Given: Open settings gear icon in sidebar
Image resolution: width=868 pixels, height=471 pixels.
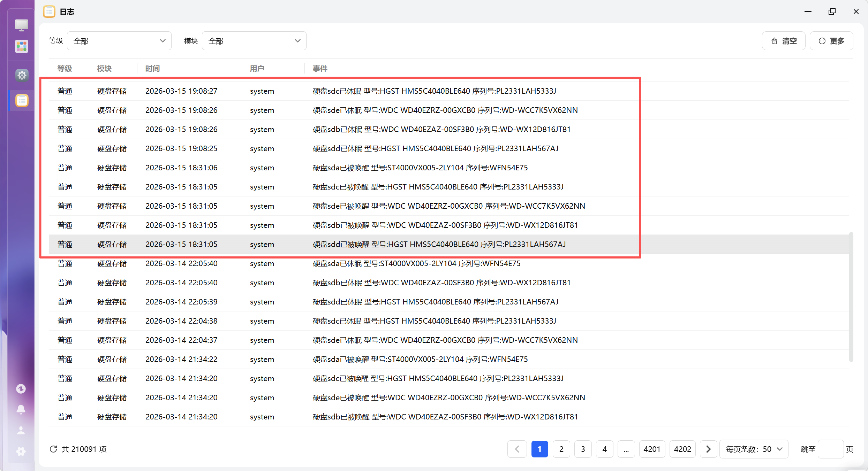Looking at the screenshot, I should coord(22,75).
